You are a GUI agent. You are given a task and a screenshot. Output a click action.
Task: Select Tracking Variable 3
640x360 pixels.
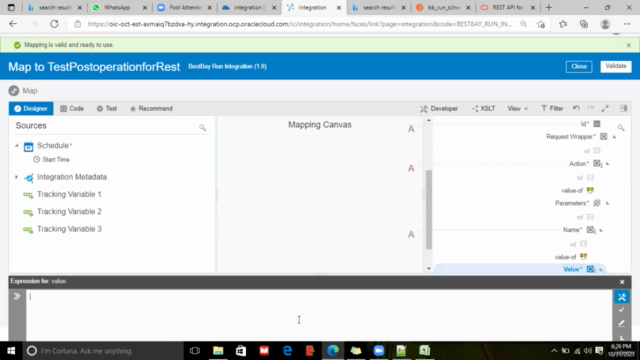point(62,229)
